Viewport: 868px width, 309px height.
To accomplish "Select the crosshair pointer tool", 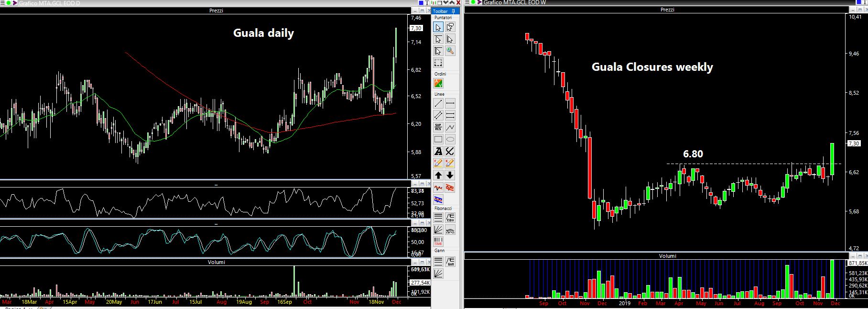I will pos(438,51).
